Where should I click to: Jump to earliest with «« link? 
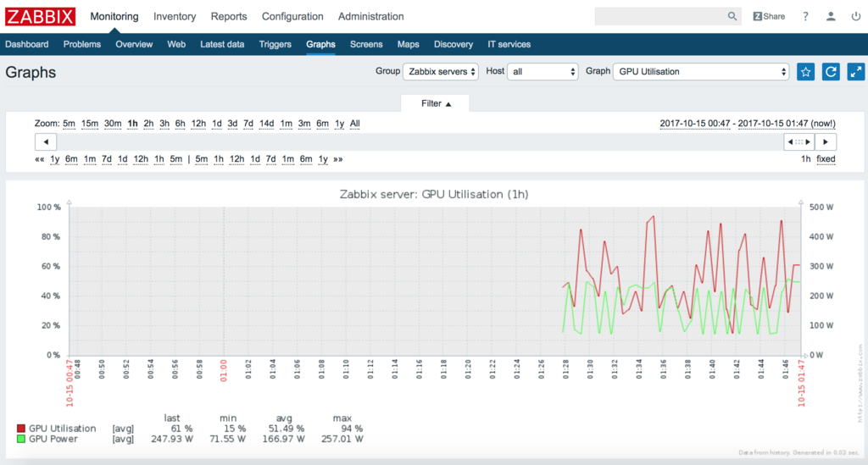click(39, 159)
